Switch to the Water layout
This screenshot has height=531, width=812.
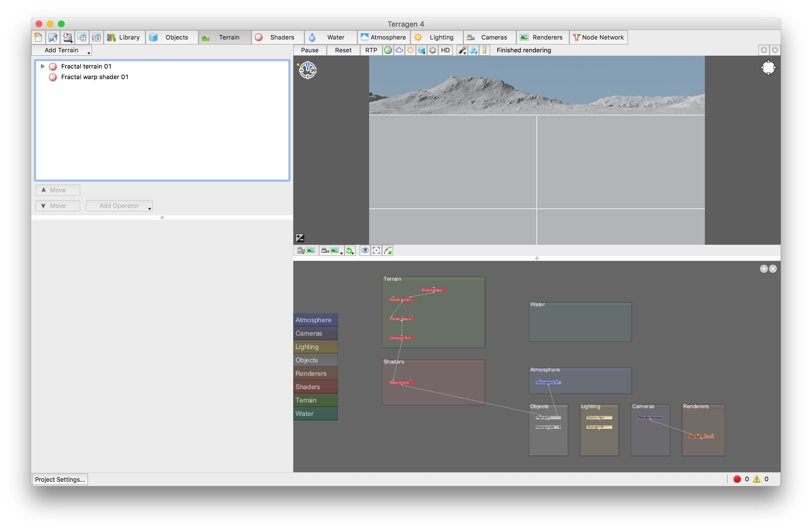tap(331, 37)
